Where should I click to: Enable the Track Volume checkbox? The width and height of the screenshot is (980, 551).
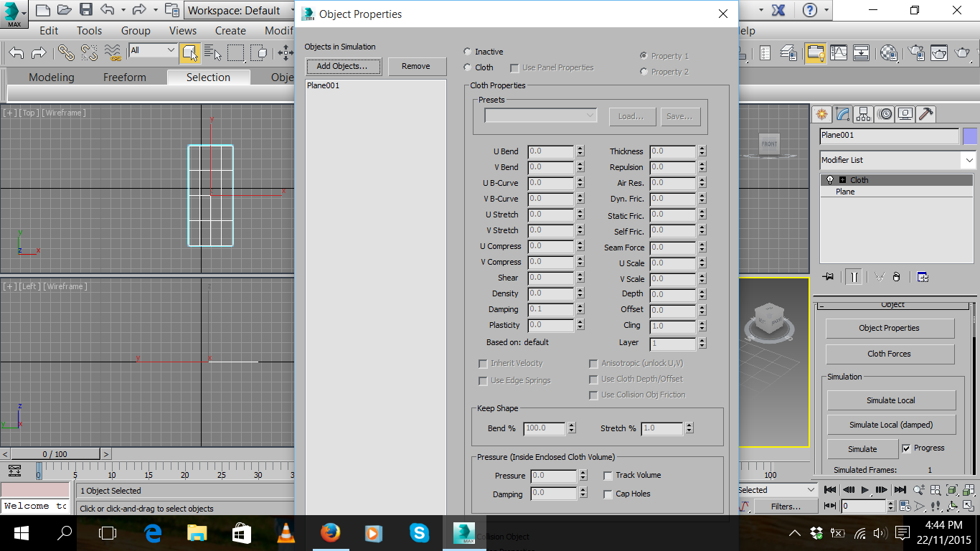pyautogui.click(x=608, y=476)
